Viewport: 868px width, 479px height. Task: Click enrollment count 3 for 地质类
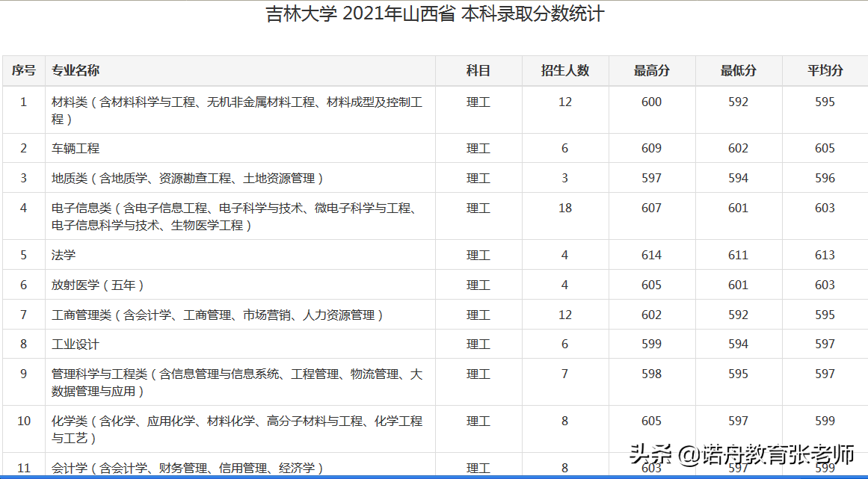click(x=564, y=178)
